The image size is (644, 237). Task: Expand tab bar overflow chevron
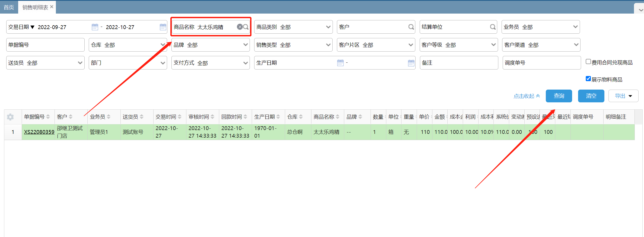click(641, 10)
